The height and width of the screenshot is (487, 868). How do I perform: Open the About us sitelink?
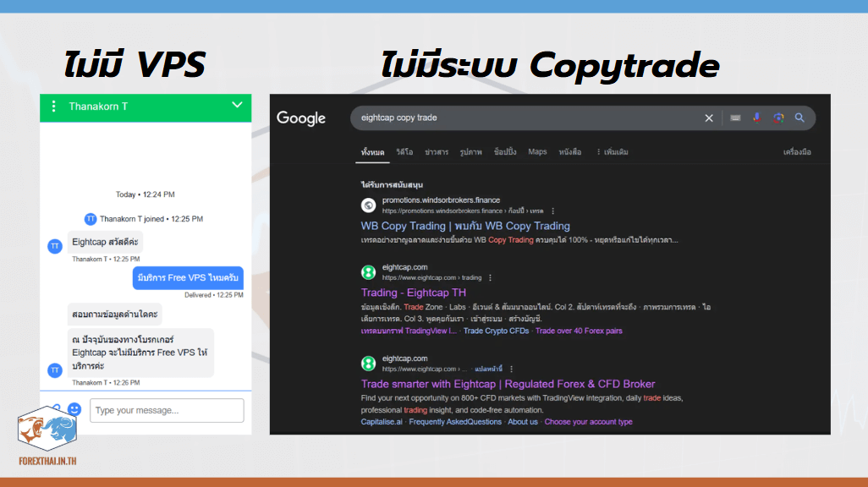pyautogui.click(x=523, y=422)
